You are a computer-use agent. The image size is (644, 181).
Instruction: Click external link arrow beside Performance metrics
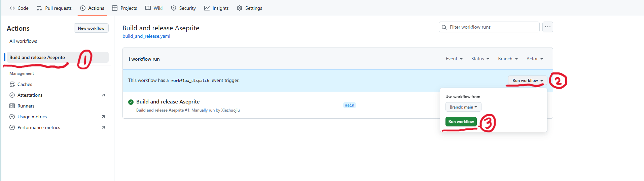[103, 127]
